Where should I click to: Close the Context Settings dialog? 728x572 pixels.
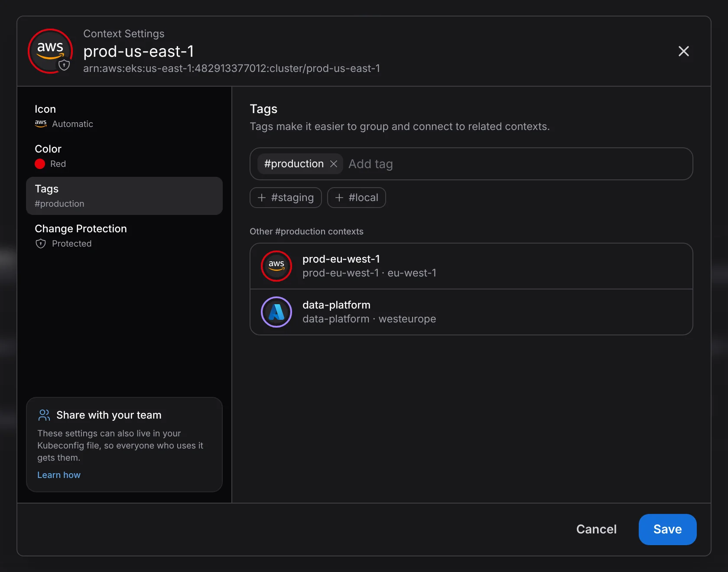coord(683,51)
